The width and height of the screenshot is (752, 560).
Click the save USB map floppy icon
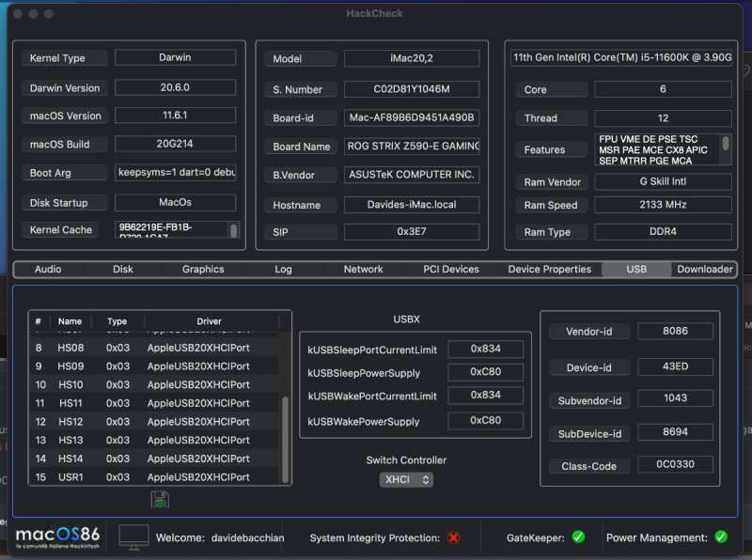click(160, 499)
